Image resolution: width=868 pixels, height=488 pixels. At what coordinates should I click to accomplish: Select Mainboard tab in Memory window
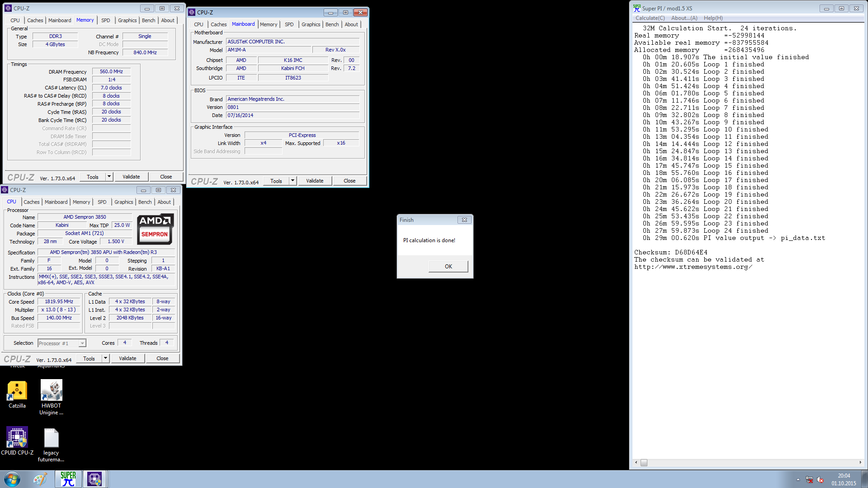(60, 20)
